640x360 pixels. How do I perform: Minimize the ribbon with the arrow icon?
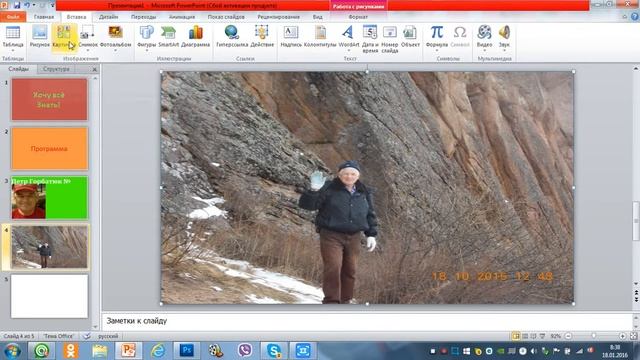[624, 17]
